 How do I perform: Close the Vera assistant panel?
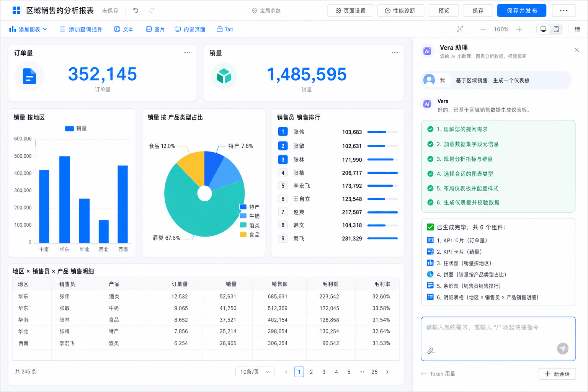[x=577, y=50]
